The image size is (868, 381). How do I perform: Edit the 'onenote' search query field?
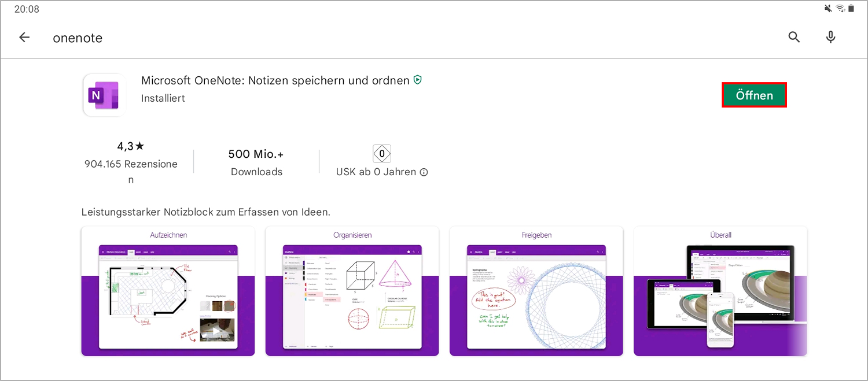[78, 38]
